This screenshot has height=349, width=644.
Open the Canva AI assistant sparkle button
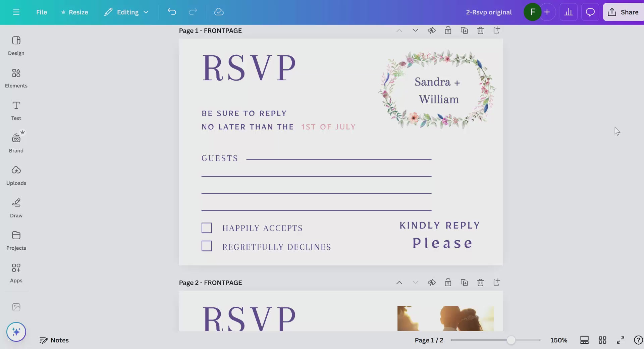[x=16, y=332]
